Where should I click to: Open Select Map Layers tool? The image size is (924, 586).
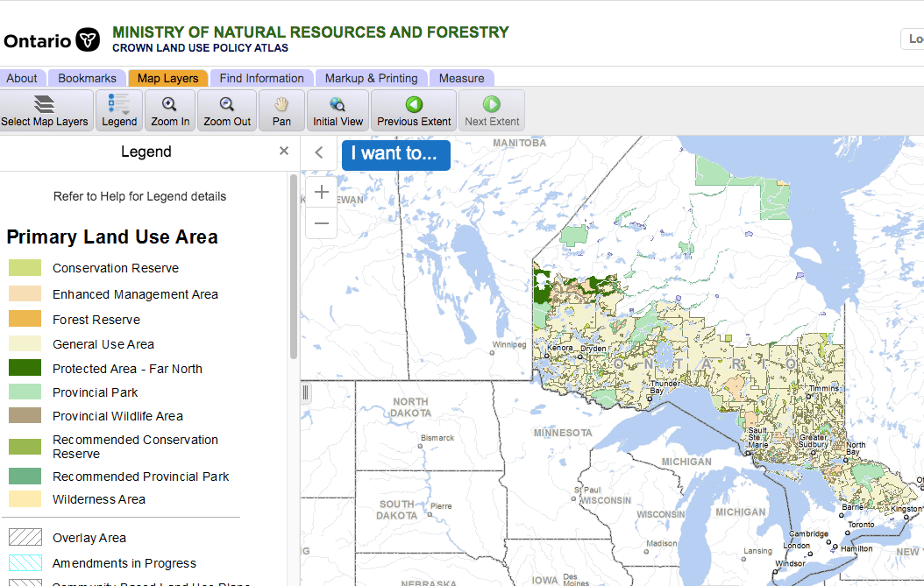pyautogui.click(x=45, y=110)
